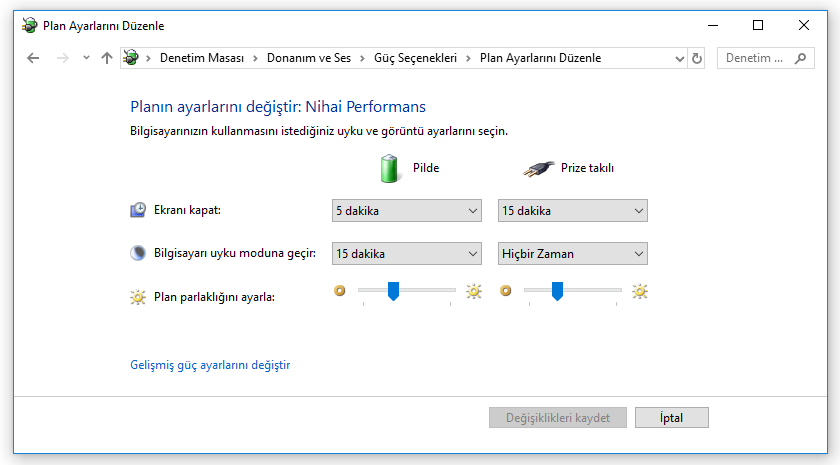Click the Up arrow to parent folder
840x465 pixels.
[107, 58]
